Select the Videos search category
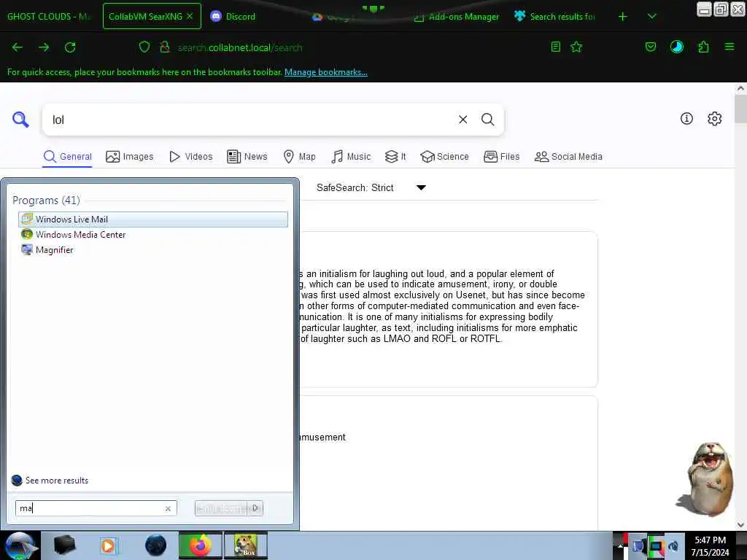The width and height of the screenshot is (747, 560). point(190,157)
